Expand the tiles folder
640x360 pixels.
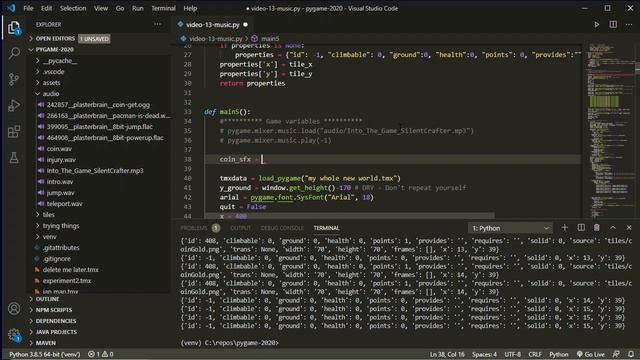tap(49, 215)
